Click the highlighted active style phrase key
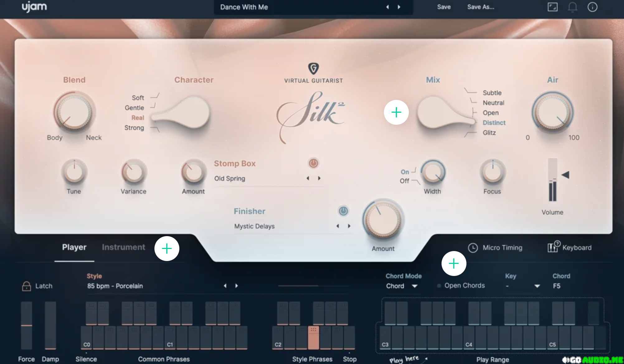The height and width of the screenshot is (364, 624). click(314, 338)
